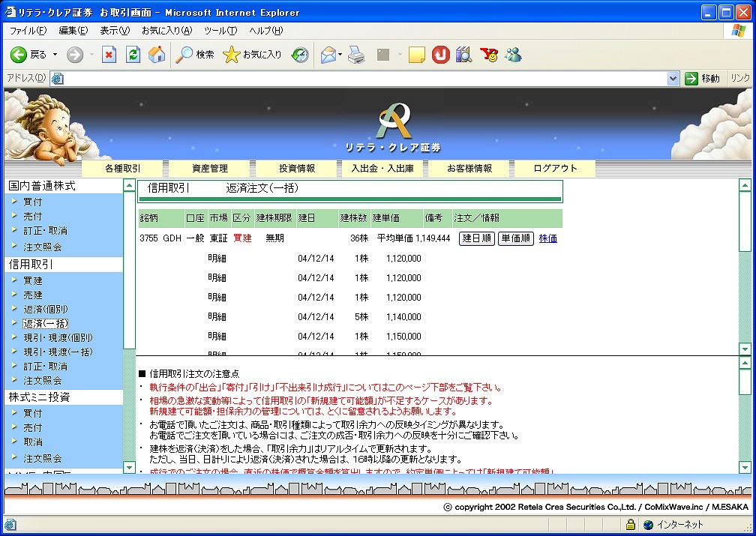Open 買建 under 信用取引
The image size is (756, 536).
click(x=33, y=280)
